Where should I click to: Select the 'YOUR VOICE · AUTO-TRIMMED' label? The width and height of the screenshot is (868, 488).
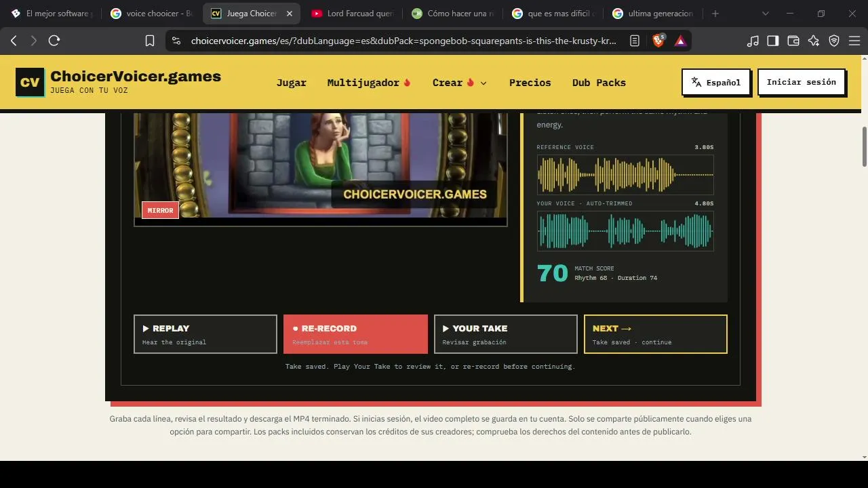tap(585, 203)
